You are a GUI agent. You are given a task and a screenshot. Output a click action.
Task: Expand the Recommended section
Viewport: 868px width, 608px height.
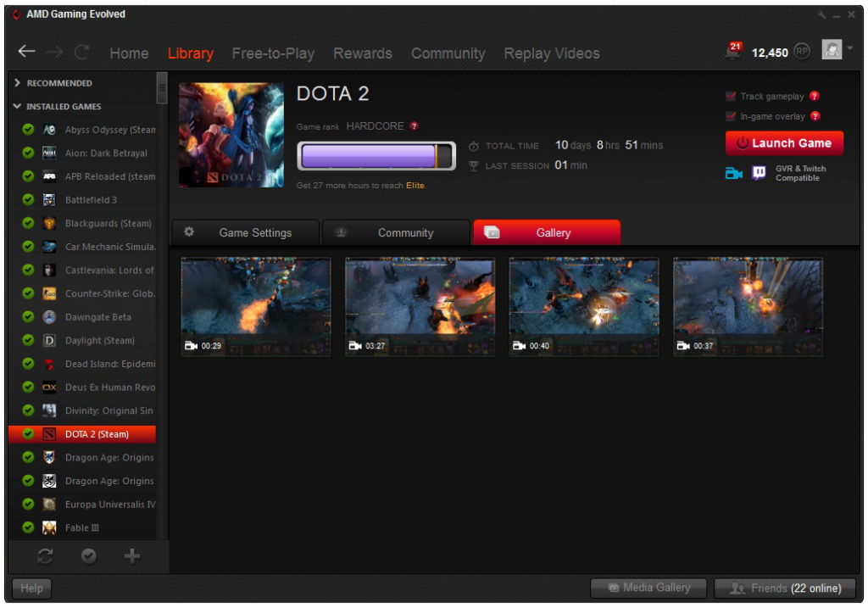tap(19, 82)
